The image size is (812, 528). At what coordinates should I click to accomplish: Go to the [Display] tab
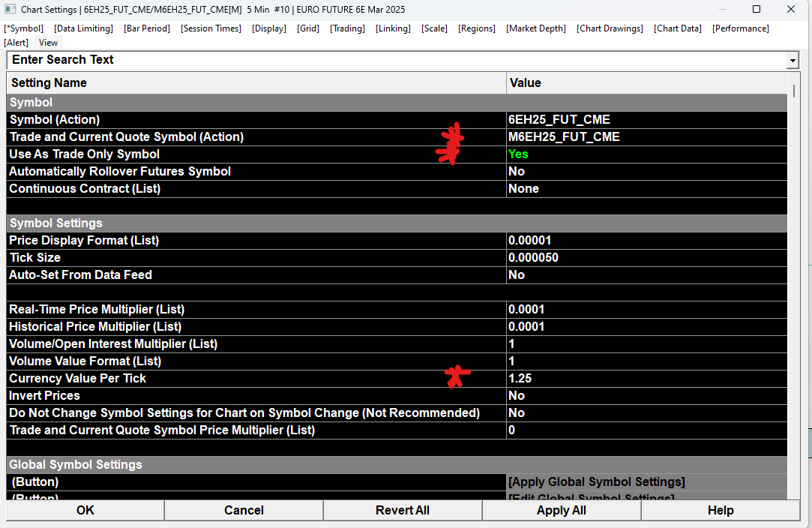click(269, 28)
